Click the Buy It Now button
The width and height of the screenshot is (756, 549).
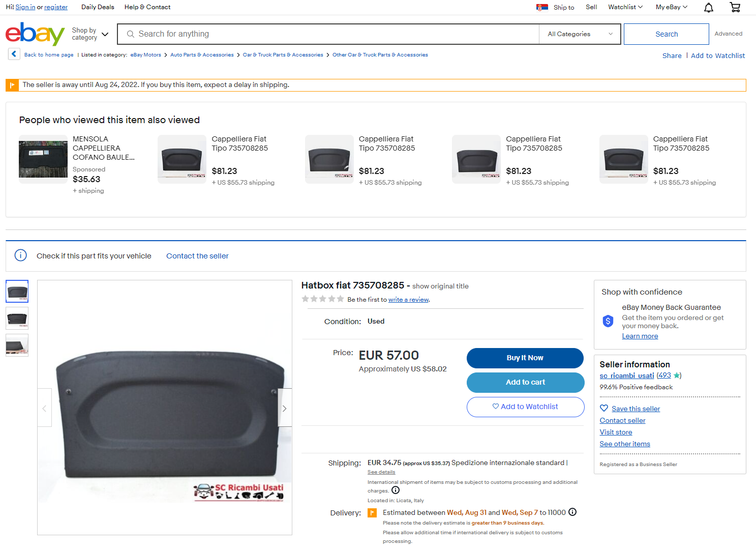525,358
